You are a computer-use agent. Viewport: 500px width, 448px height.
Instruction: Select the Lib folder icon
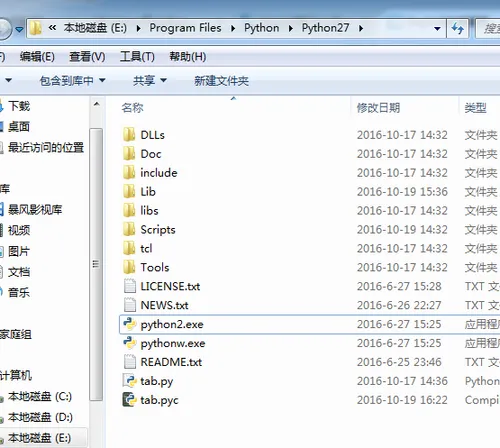pyautogui.click(x=129, y=192)
